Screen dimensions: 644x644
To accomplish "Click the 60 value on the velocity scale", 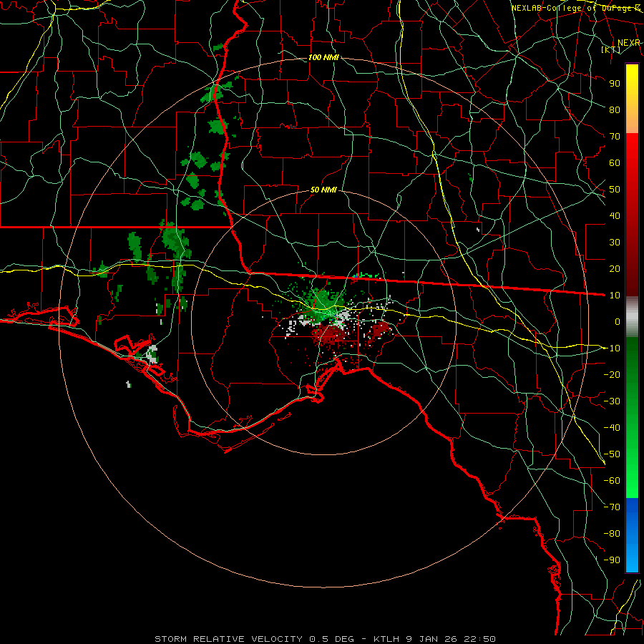I will pos(615,163).
